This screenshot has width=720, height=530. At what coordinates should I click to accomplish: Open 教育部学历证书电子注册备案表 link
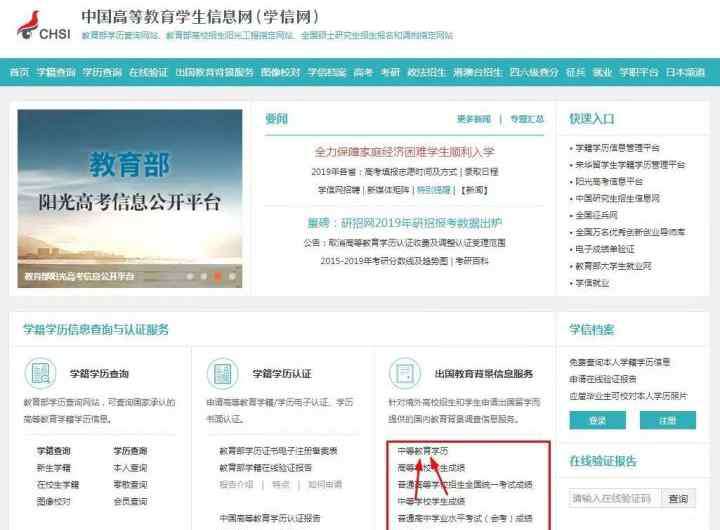278,451
